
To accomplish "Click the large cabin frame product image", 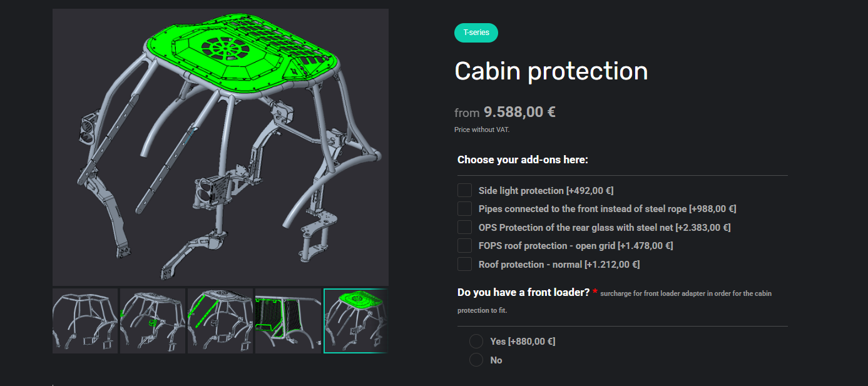I will pyautogui.click(x=220, y=147).
